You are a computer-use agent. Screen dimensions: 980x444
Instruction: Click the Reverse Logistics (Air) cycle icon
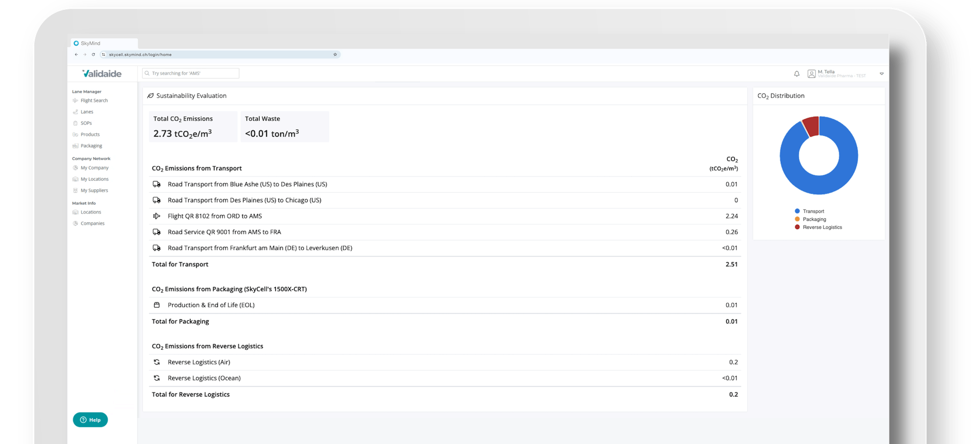[157, 362]
